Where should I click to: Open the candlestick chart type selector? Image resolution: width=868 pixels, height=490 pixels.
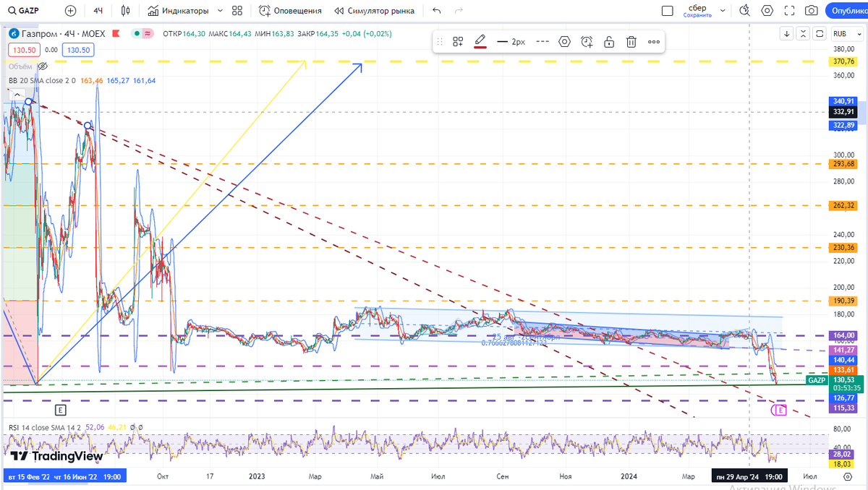[126, 11]
